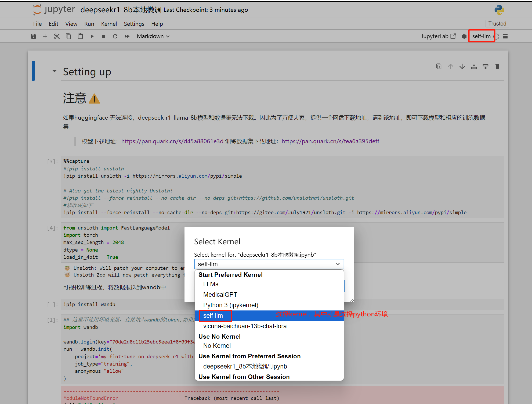The image size is (532, 404).
Task: Open the pan.quark.cn model download link
Action: coord(172,141)
